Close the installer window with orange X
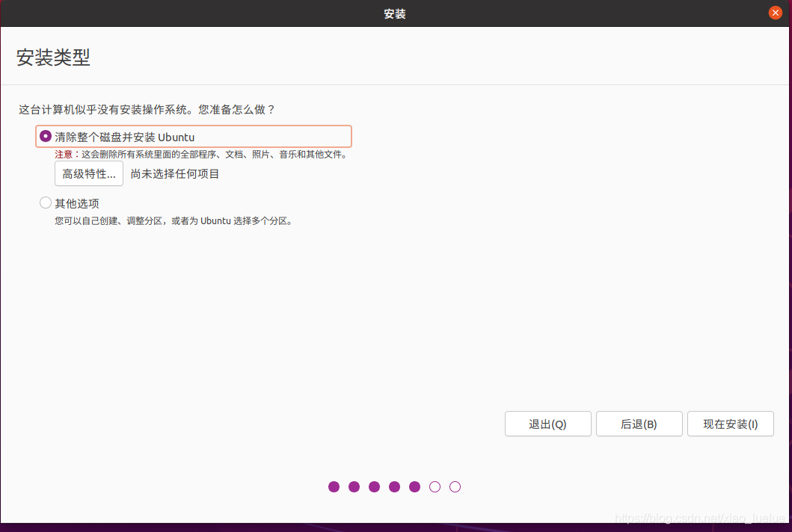Image resolution: width=792 pixels, height=532 pixels. [x=776, y=13]
